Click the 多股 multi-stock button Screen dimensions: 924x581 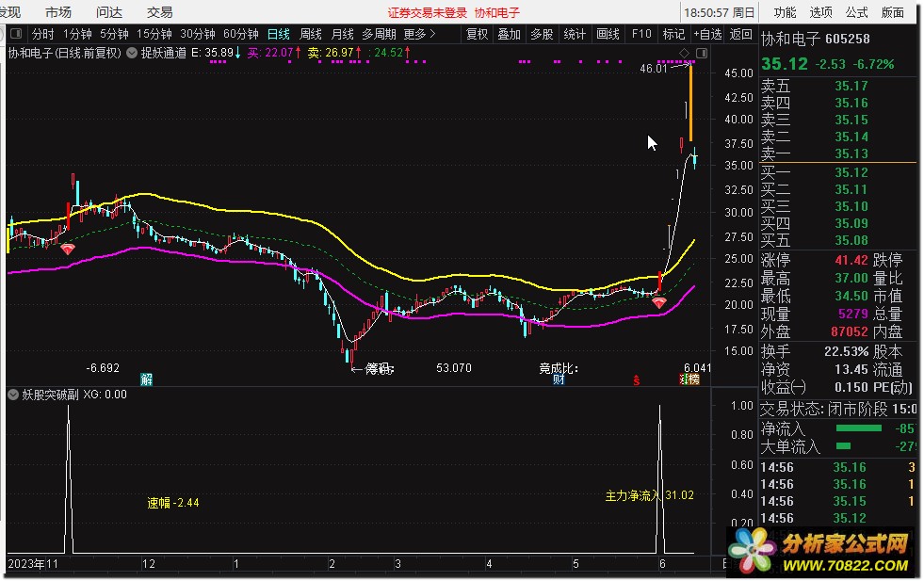click(542, 34)
